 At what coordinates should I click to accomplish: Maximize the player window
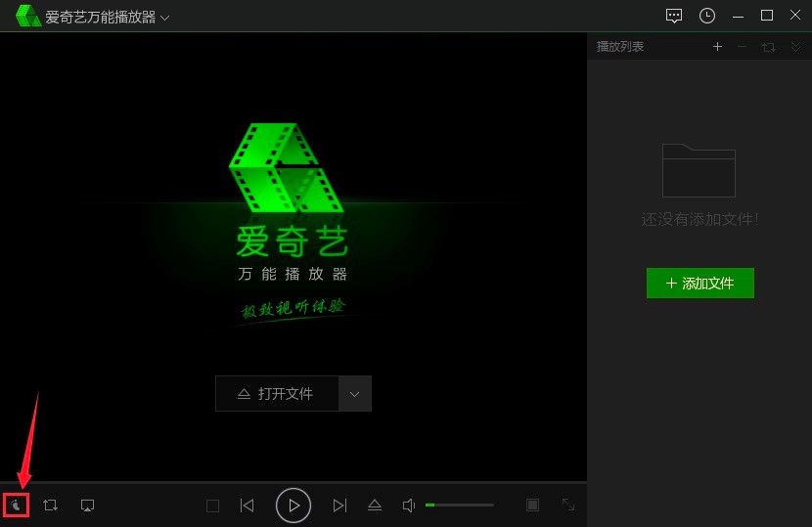coord(767,16)
